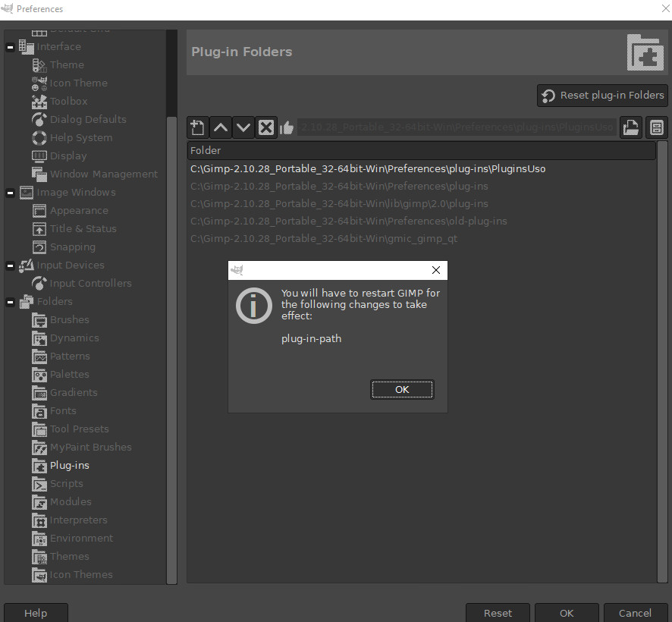Click the Environment folder icon
The height and width of the screenshot is (622, 672).
click(x=39, y=539)
